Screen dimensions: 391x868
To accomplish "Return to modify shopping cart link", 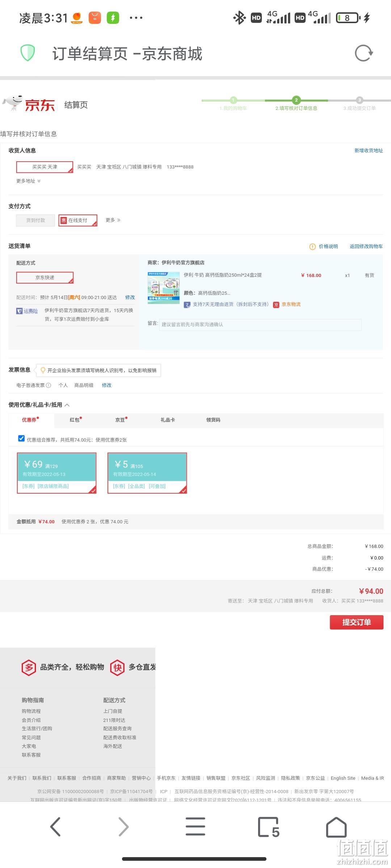I will coord(366,246).
